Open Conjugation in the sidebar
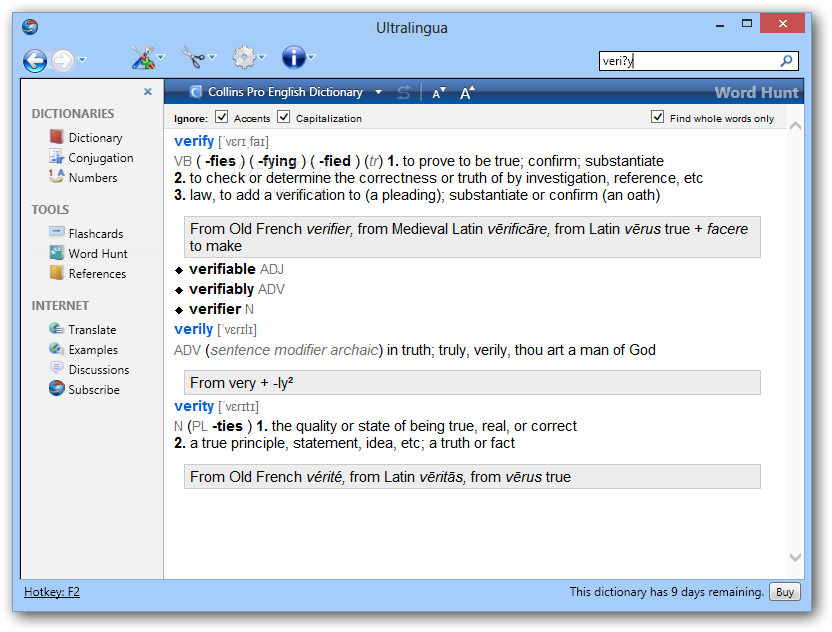The height and width of the screenshot is (632, 832). 101,158
